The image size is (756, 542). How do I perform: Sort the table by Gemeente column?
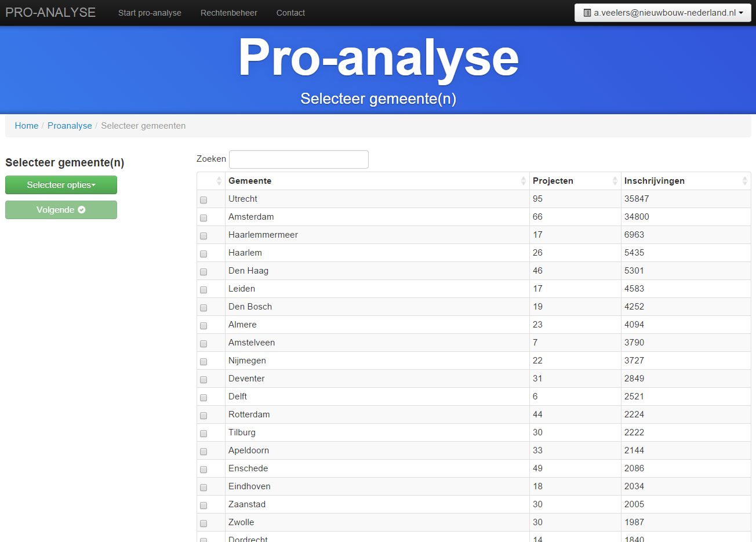[377, 181]
